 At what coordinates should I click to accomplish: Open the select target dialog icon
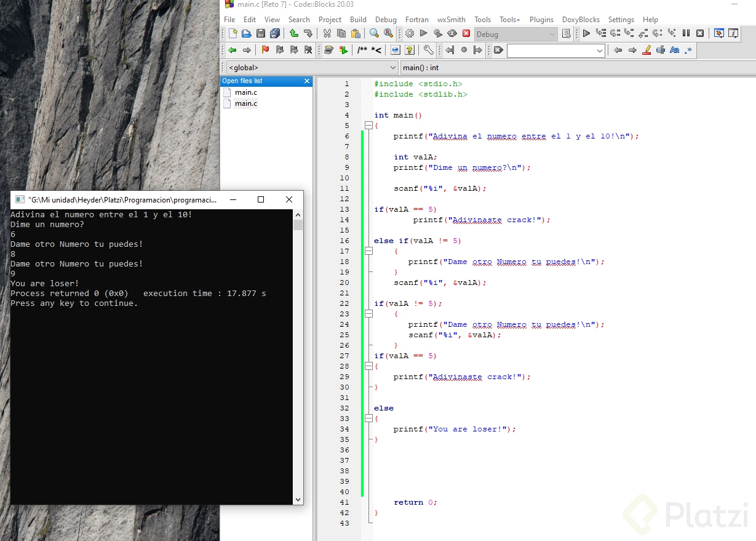click(567, 34)
